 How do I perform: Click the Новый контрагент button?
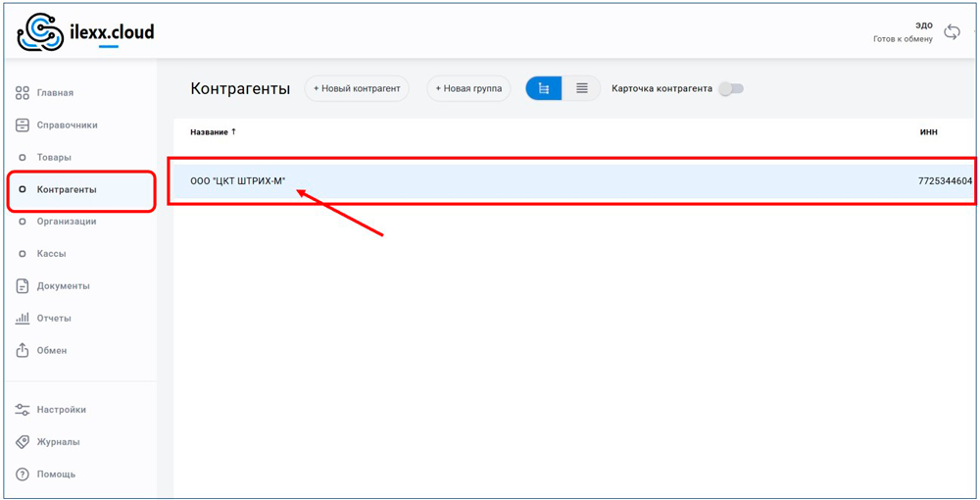pos(357,88)
